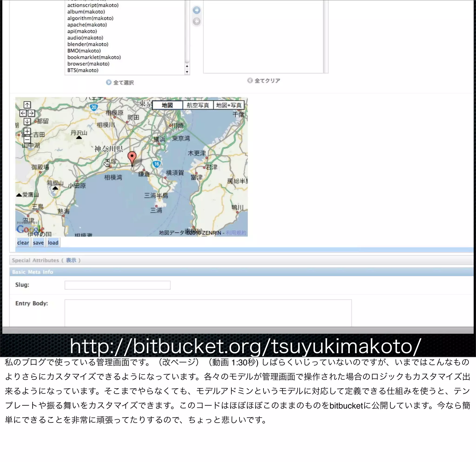Viewport: 476px width, 462px height.
Task: Click the 全てクリア clear-all link
Action: [x=264, y=81]
